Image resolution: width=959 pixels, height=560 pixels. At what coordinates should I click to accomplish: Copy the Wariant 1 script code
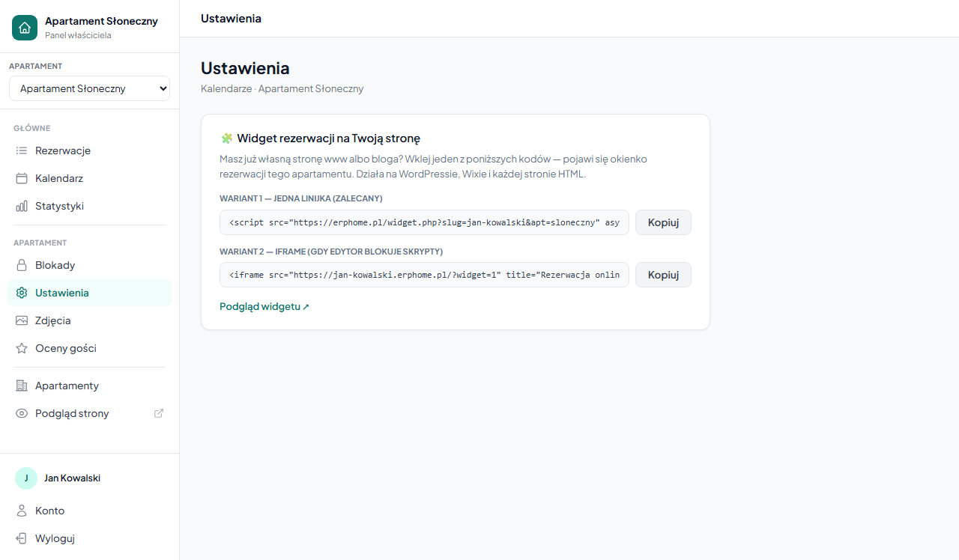click(x=663, y=222)
